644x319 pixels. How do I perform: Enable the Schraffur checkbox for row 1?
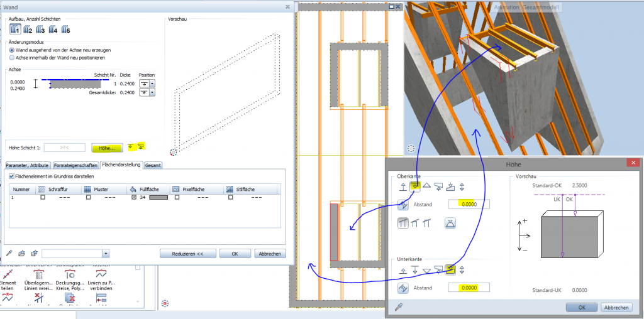(x=43, y=197)
